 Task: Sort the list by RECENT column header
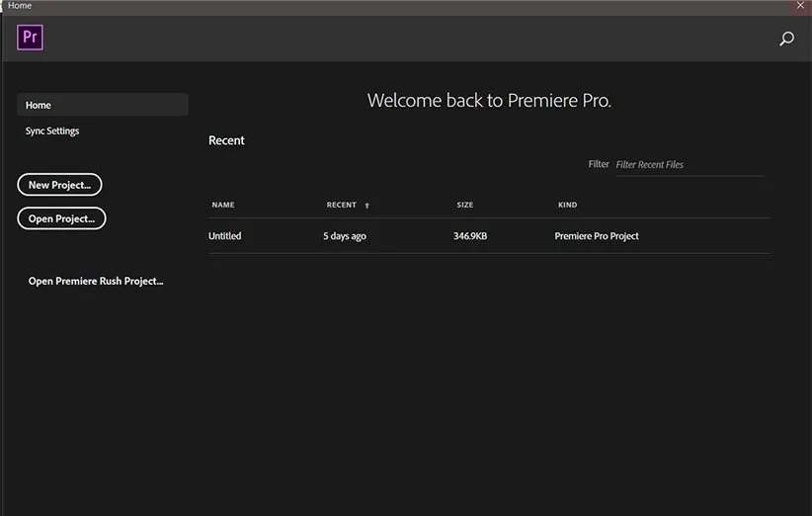341,205
